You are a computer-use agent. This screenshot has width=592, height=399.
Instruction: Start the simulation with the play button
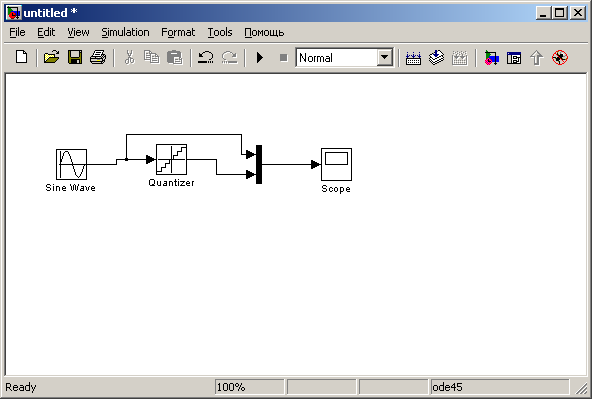point(260,58)
